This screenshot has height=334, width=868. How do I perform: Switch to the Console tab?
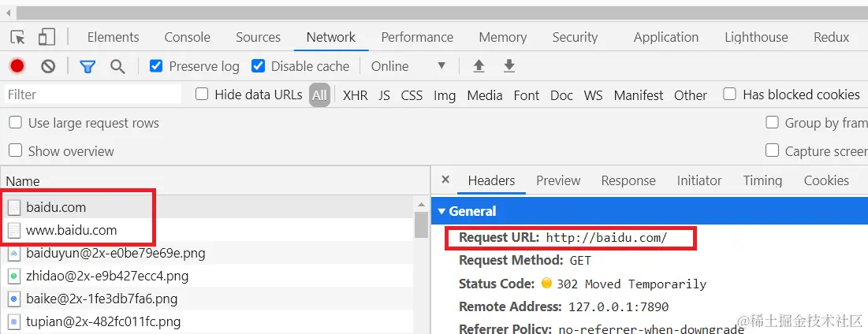tap(187, 37)
